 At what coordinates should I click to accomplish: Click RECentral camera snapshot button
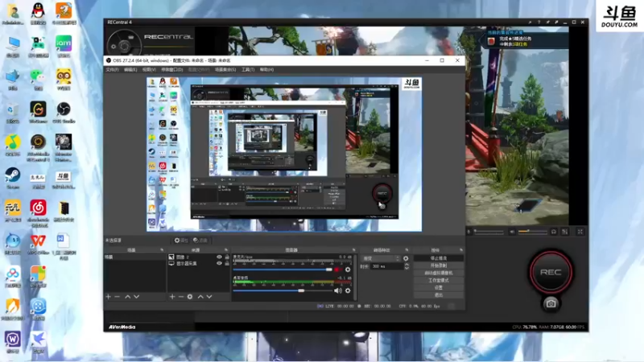point(551,304)
